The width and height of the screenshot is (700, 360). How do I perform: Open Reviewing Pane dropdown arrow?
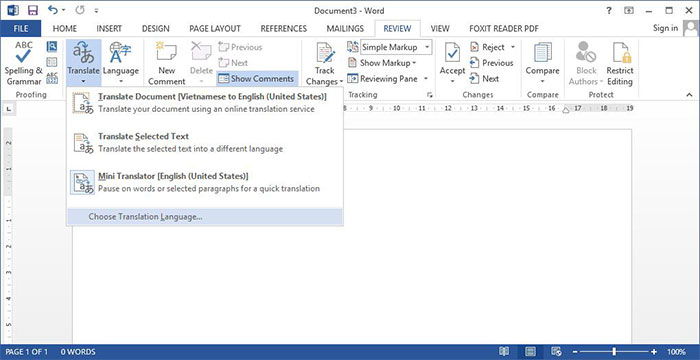(426, 79)
